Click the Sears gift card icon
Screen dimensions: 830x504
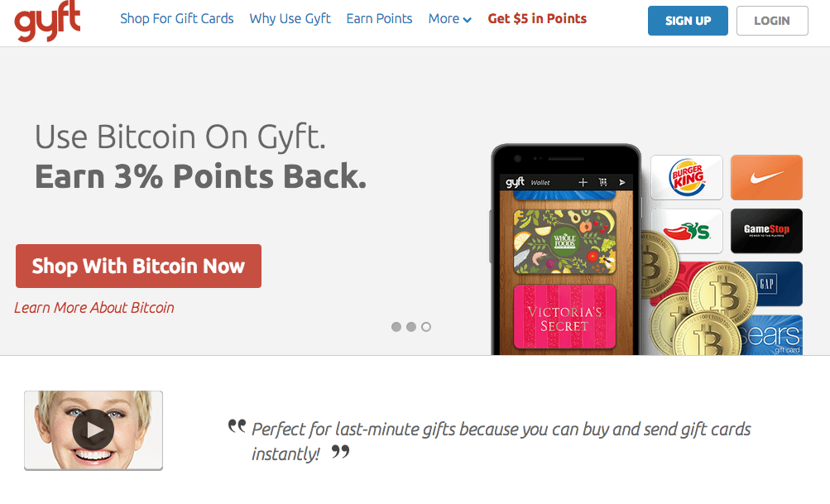[770, 335]
